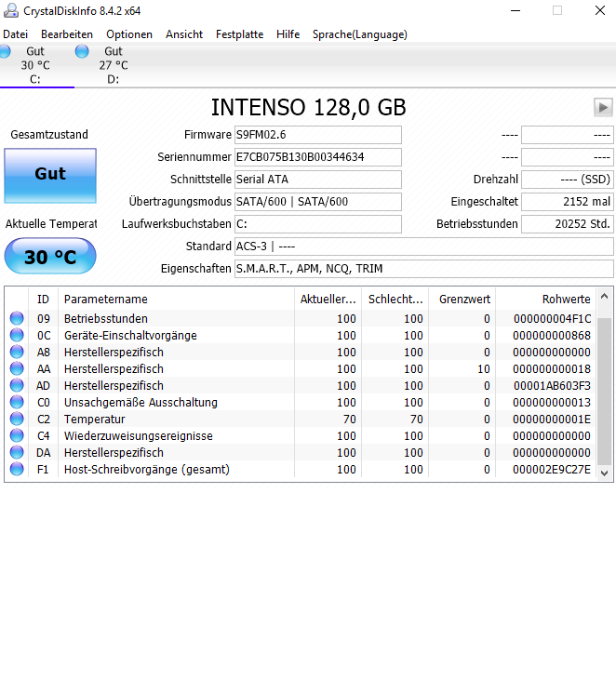Click the Eigenschaften field with S.M.A.R.T., APM

pyautogui.click(x=424, y=269)
